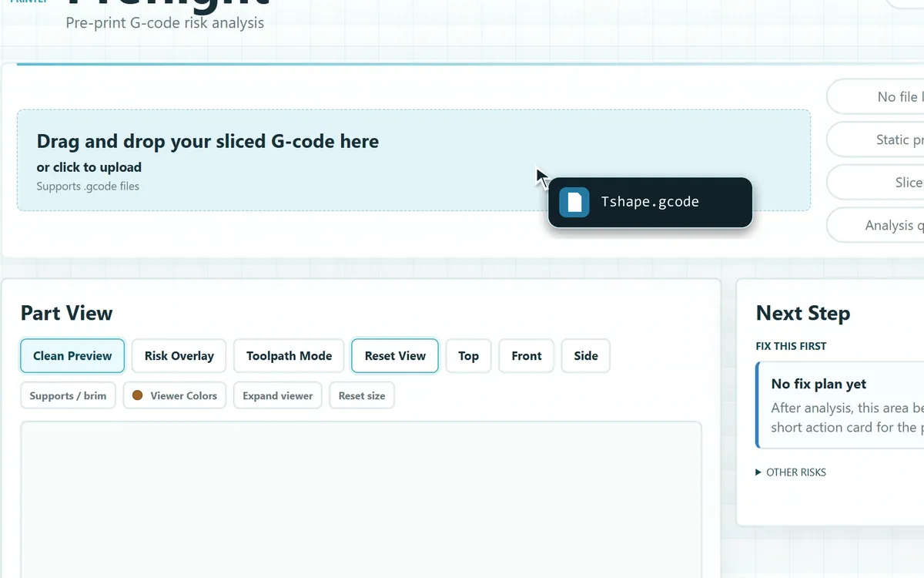Click the Next Step heading
This screenshot has height=578, width=924.
point(803,313)
